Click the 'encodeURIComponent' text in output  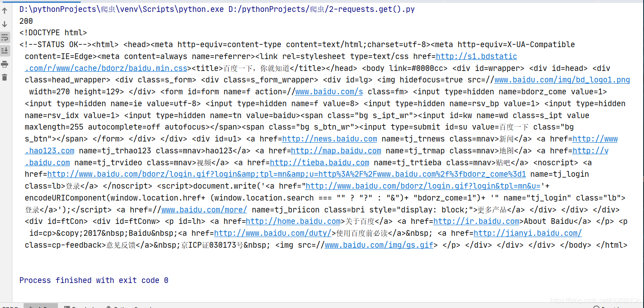[65, 198]
